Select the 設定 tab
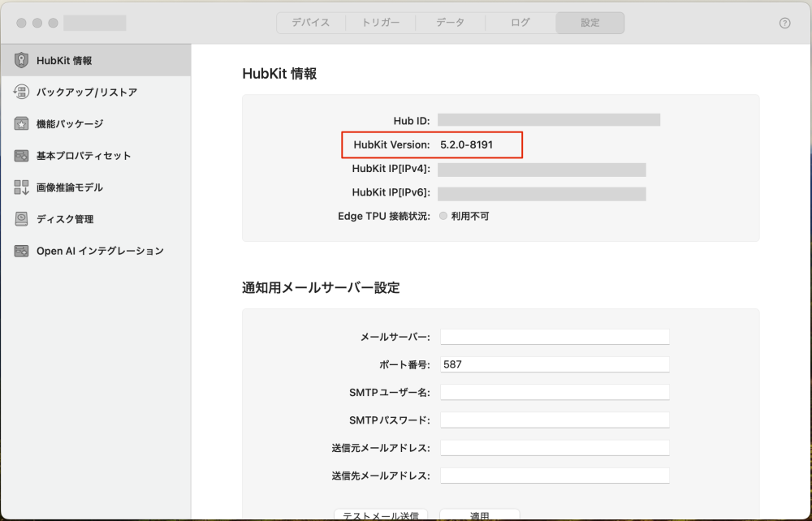812x521 pixels. pos(590,23)
